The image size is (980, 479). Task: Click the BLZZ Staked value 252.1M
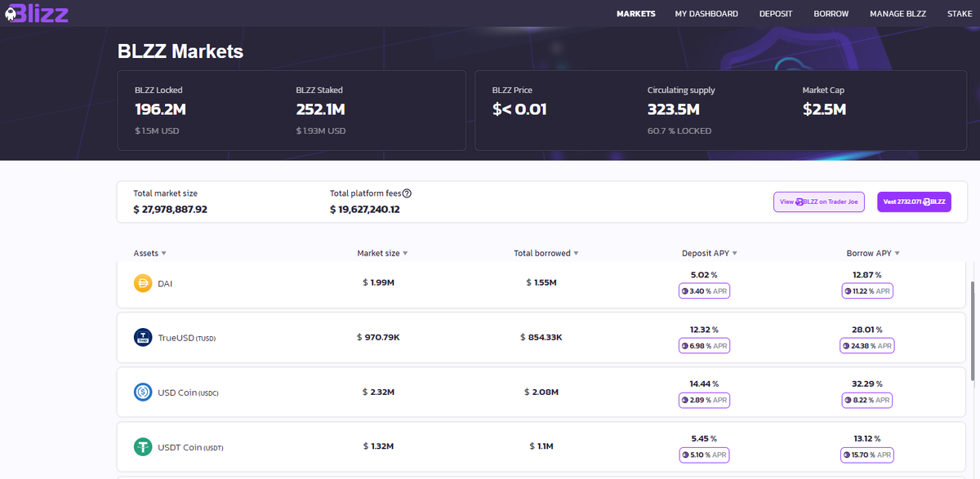coord(320,109)
